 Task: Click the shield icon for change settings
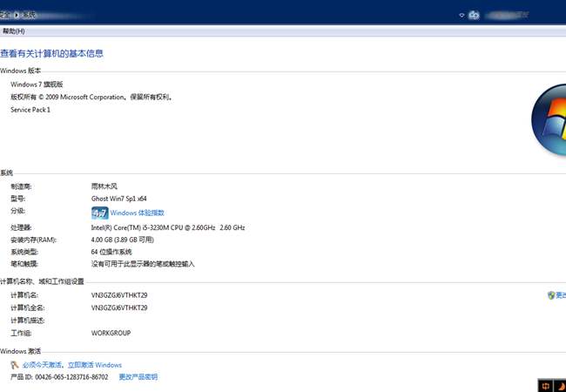[x=551, y=295]
